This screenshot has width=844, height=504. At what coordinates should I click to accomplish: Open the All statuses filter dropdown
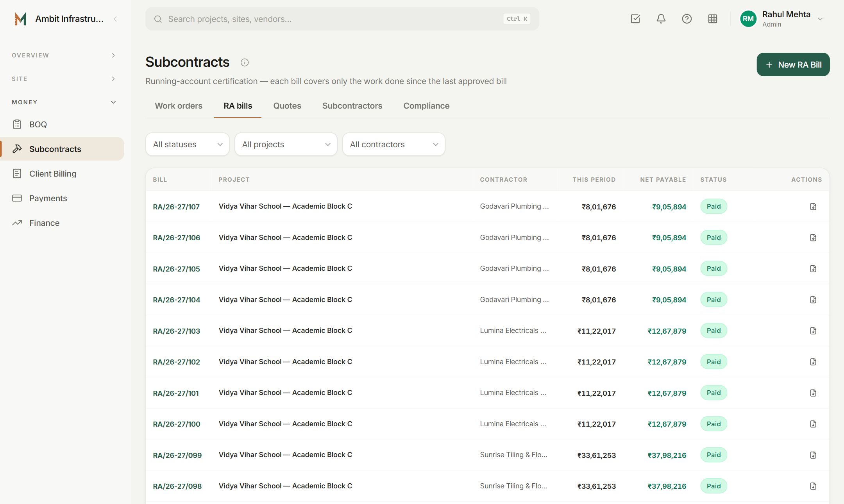[188, 144]
